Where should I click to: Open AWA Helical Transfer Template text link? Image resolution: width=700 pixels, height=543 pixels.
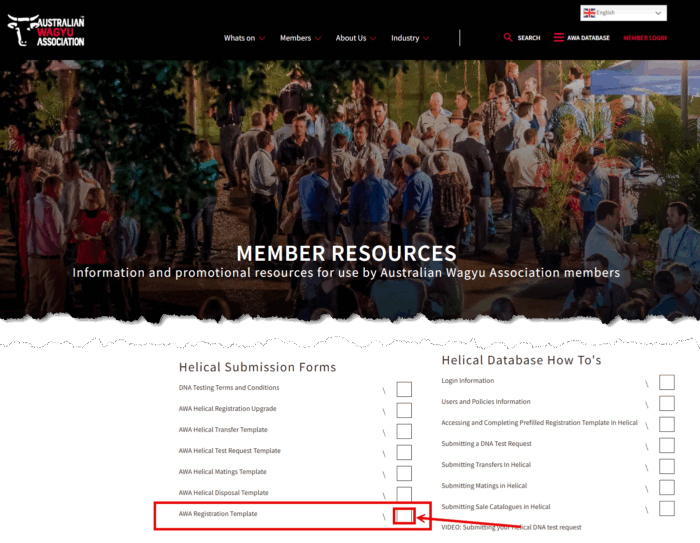coord(223,430)
